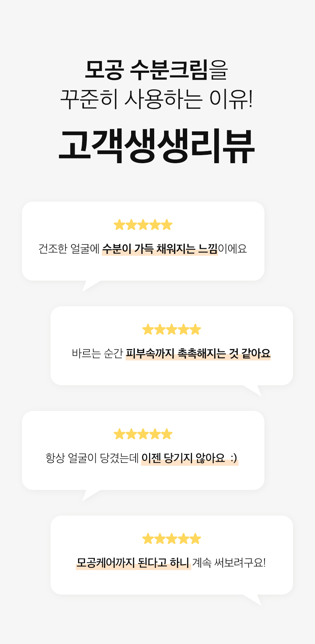The image size is (315, 644).
Task: Click the first star above "수분이 가득" review
Action: tap(119, 225)
